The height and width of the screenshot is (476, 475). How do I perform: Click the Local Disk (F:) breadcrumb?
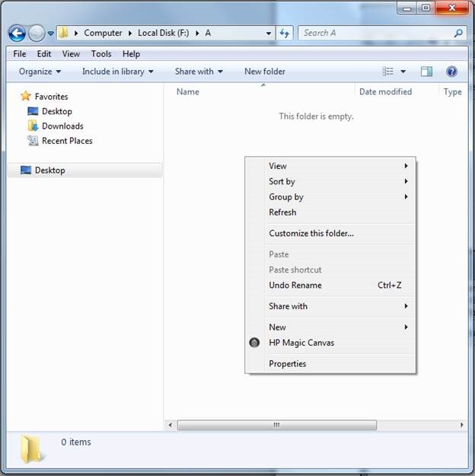pos(164,33)
